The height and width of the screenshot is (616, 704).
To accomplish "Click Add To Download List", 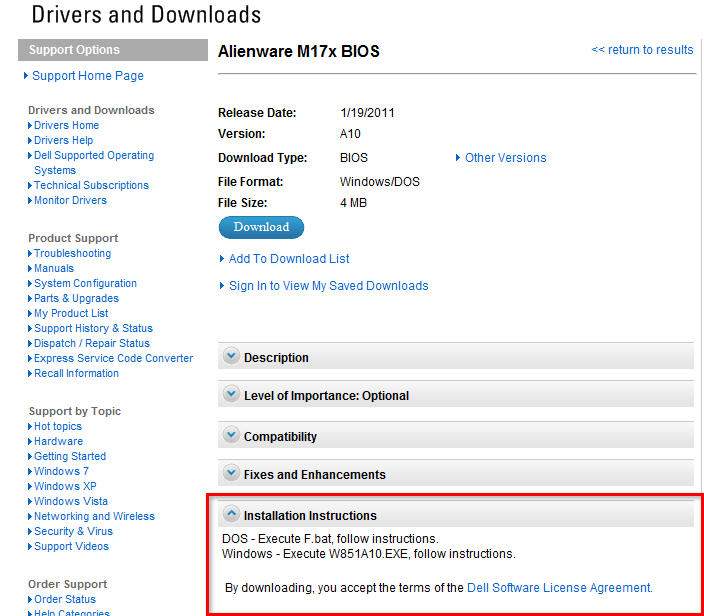I will 289,259.
